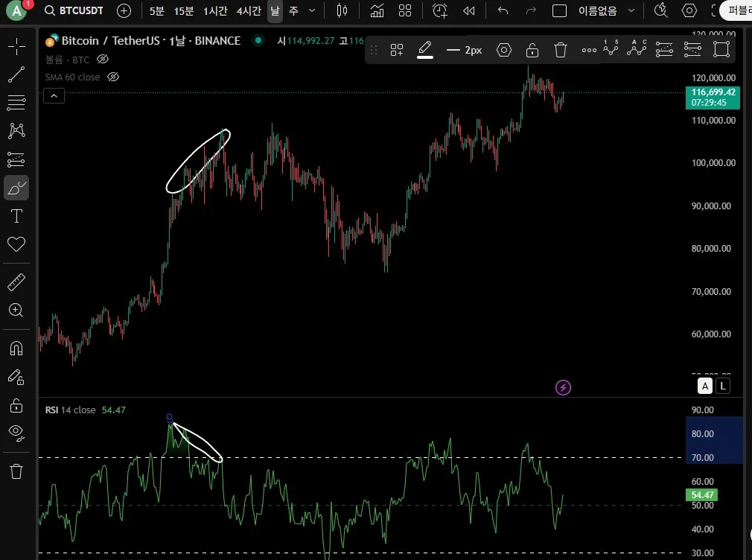
Task: Click the SMA 60 close legend label
Action: tap(72, 77)
